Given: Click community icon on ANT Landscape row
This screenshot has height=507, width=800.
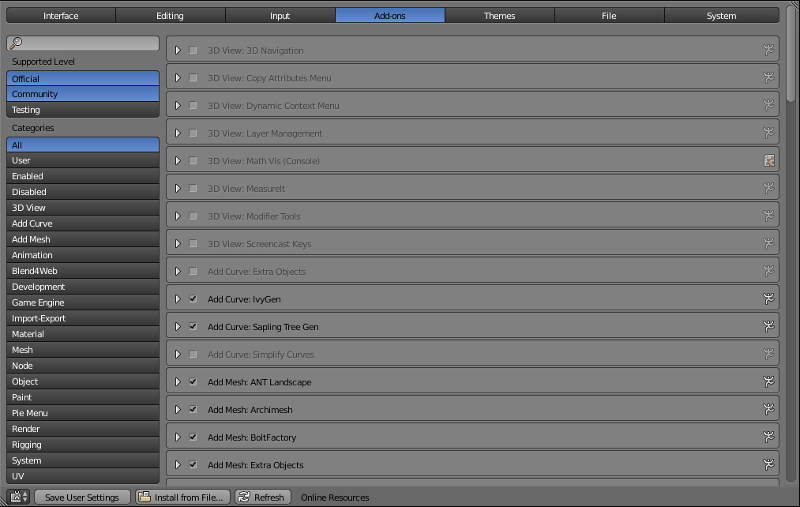Looking at the screenshot, I should 769,381.
